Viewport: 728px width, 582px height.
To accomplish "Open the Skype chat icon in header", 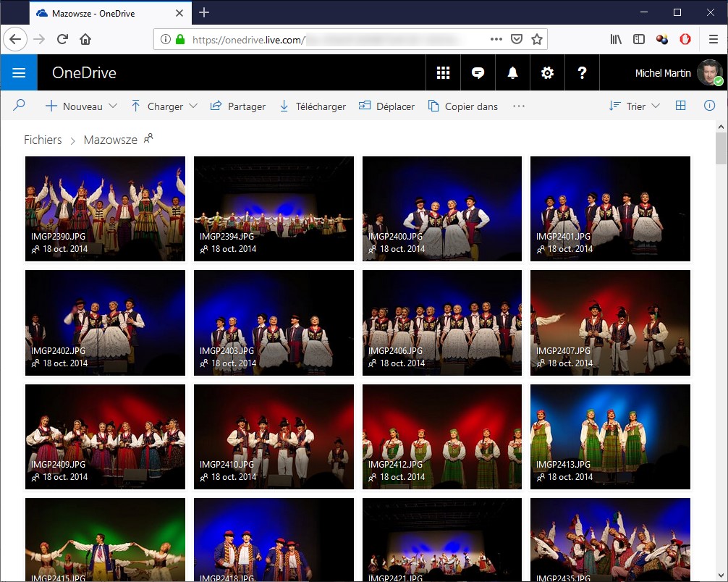I will click(x=478, y=73).
